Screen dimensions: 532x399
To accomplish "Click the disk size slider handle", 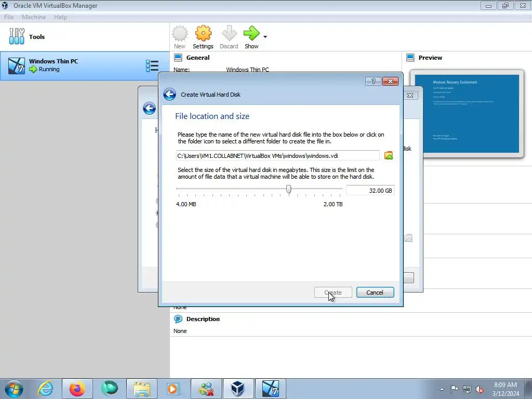I will (288, 189).
